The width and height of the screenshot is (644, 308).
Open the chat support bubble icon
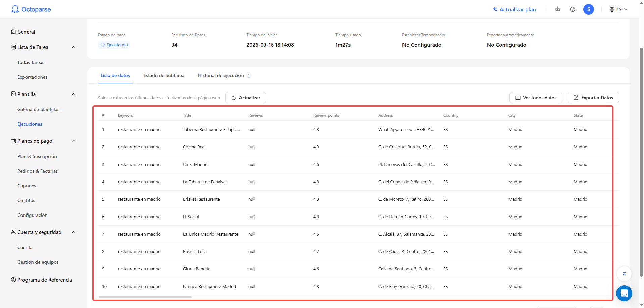[624, 293]
